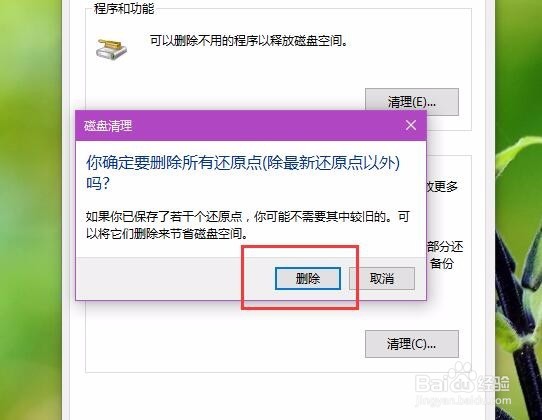This screenshot has width=542, height=420.
Task: Open 清理(E)... for programs and features
Action: tap(412, 102)
